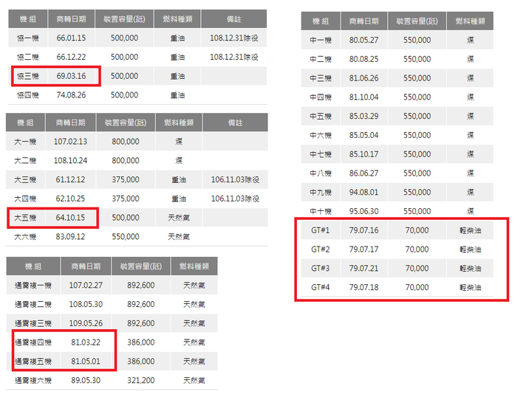The image size is (532, 400).
Task: Select the 大四機 unit name cell
Action: [x=25, y=199]
